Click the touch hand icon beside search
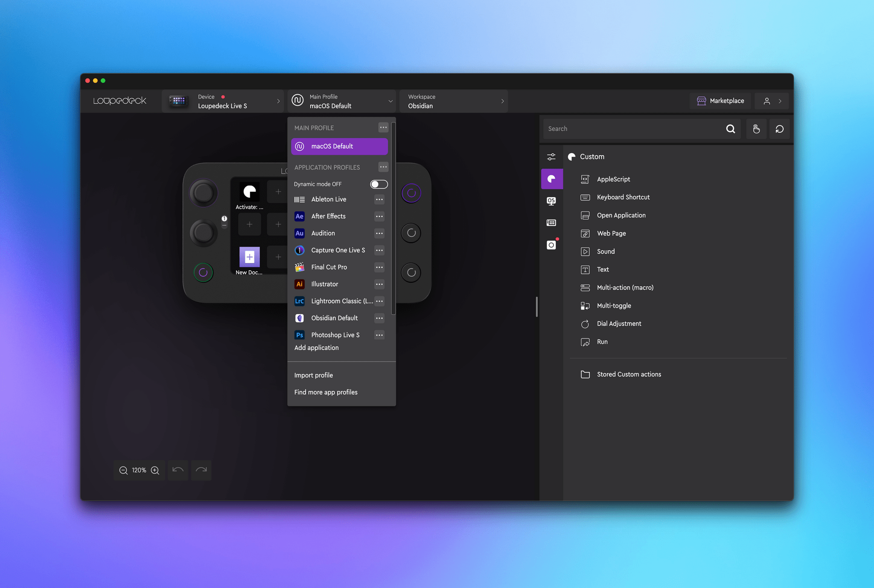Screen dimensions: 874x588 [756, 129]
